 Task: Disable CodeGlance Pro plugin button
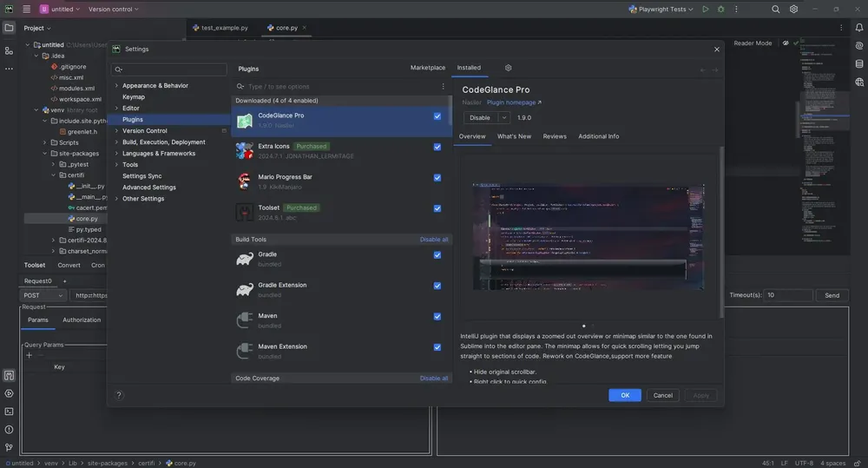tap(480, 117)
